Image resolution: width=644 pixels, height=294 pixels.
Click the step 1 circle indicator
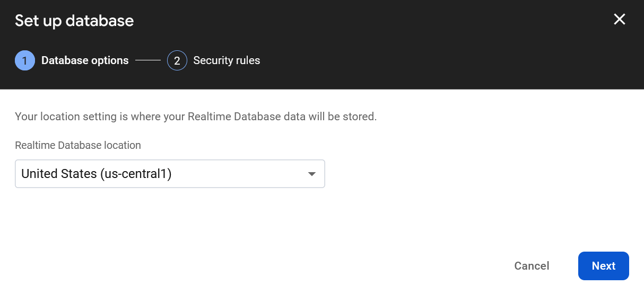point(25,60)
